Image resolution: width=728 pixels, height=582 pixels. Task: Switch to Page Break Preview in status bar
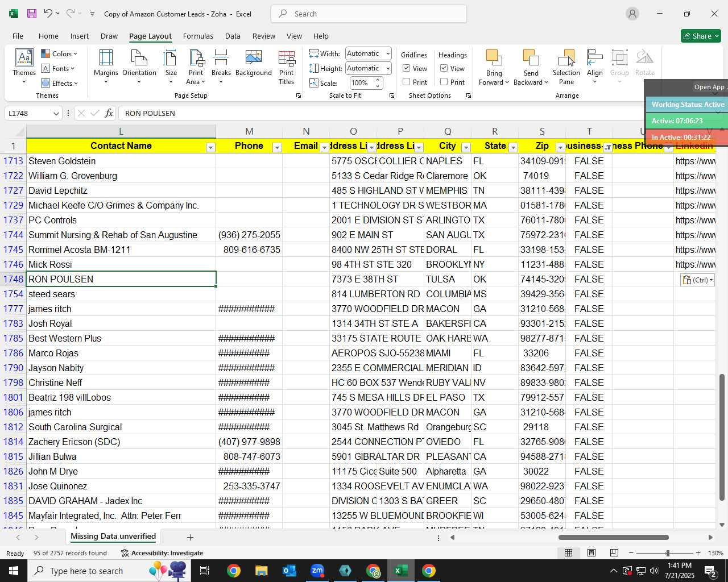(x=614, y=553)
